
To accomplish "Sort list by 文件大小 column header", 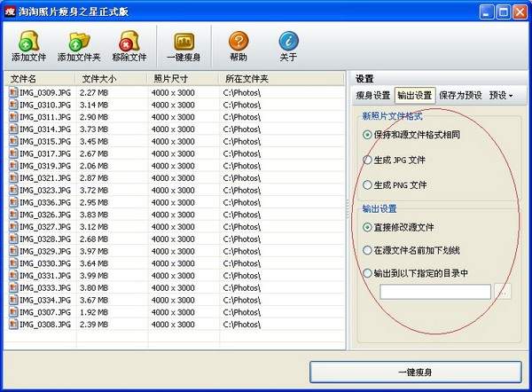I will 111,79.
